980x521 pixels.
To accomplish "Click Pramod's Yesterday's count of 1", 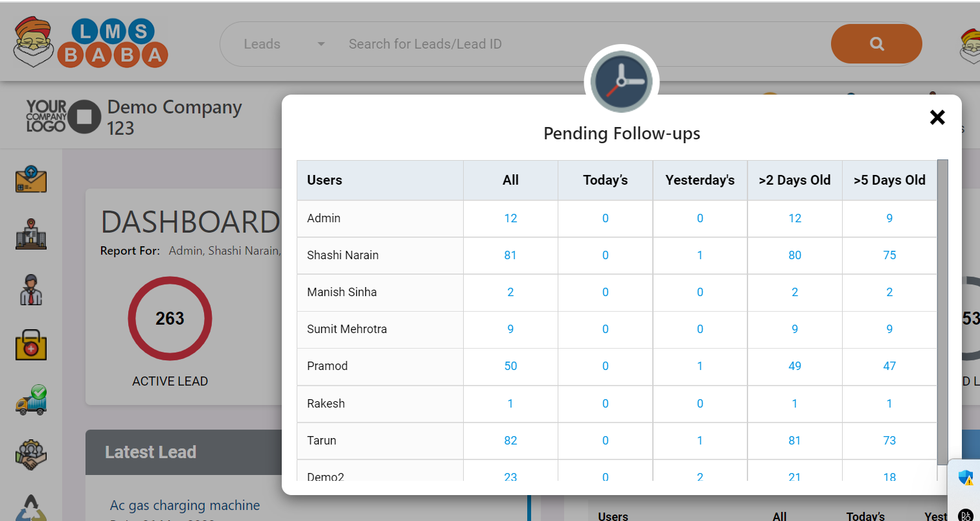I will pyautogui.click(x=700, y=365).
